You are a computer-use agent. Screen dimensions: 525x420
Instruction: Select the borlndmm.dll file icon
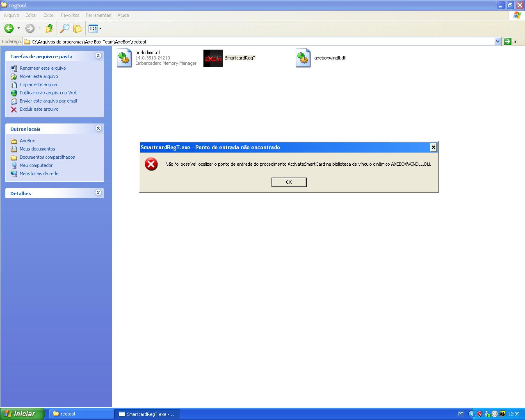(124, 58)
